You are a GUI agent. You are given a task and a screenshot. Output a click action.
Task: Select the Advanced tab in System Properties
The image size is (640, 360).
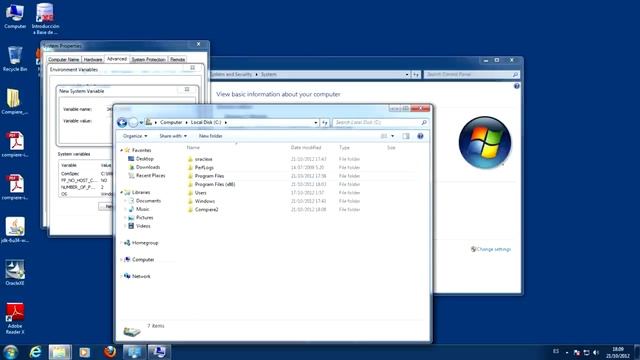[117, 59]
